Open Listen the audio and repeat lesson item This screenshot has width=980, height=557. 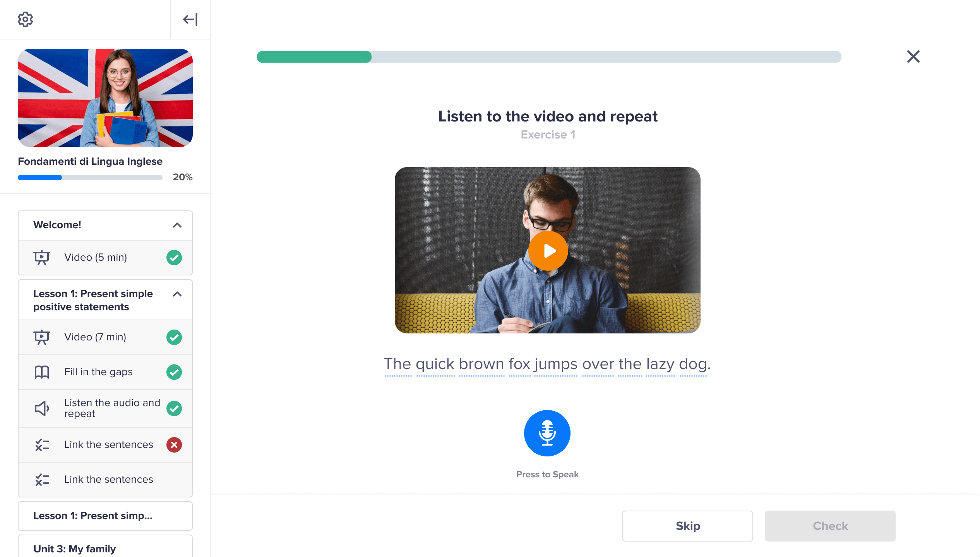(x=112, y=408)
